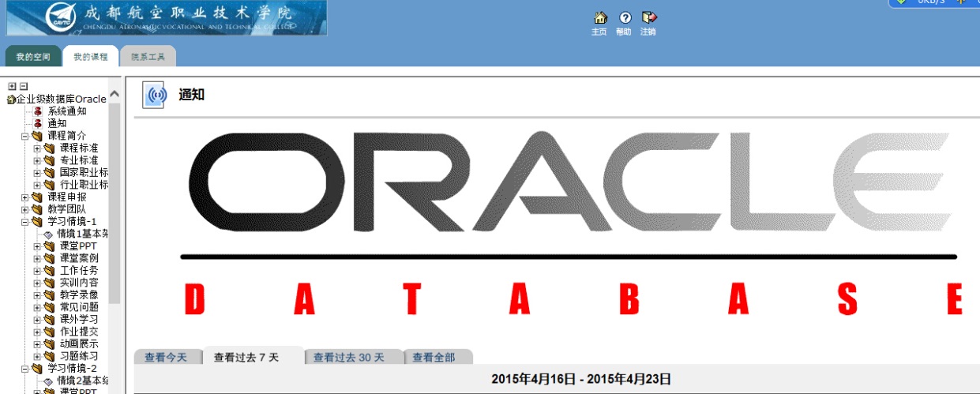The image size is (980, 394).
Task: Expand the 课程申报 tree node
Action: tap(24, 197)
